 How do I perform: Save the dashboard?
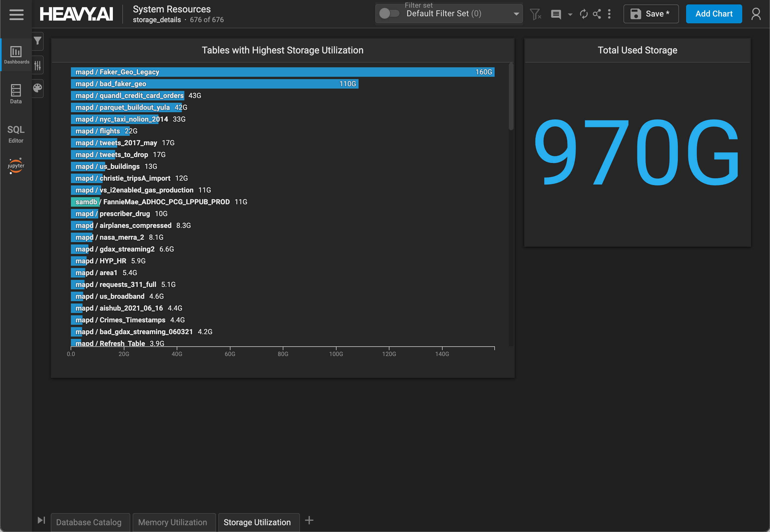point(651,14)
